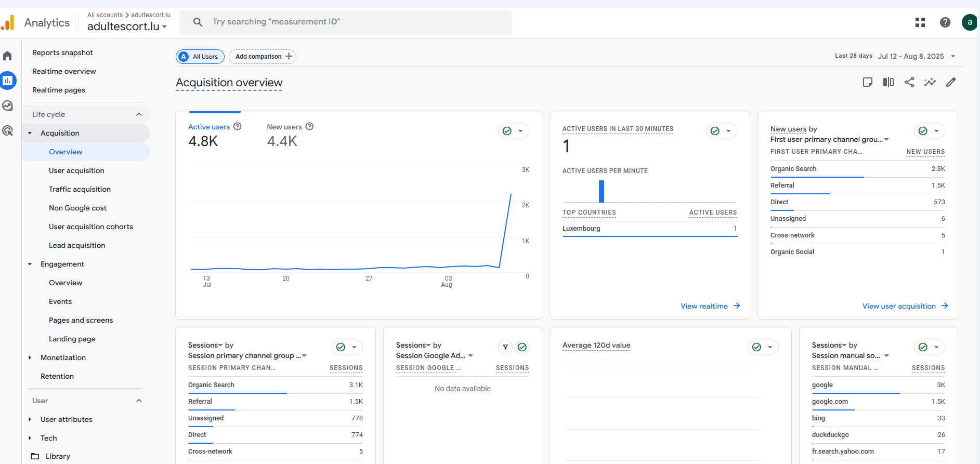Open the Home icon in left rail
This screenshot has width=980, height=464.
pyautogui.click(x=7, y=56)
